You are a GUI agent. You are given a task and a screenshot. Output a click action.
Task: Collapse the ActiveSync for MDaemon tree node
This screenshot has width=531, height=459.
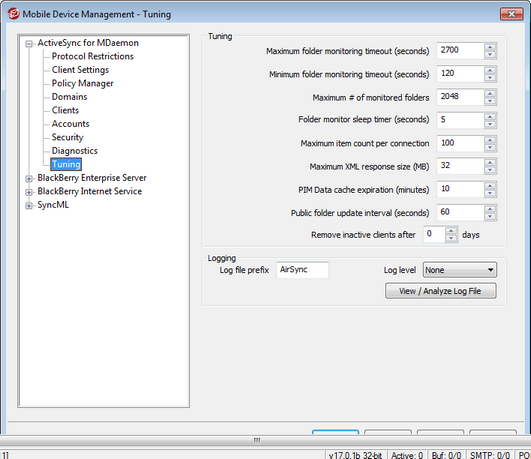click(29, 43)
